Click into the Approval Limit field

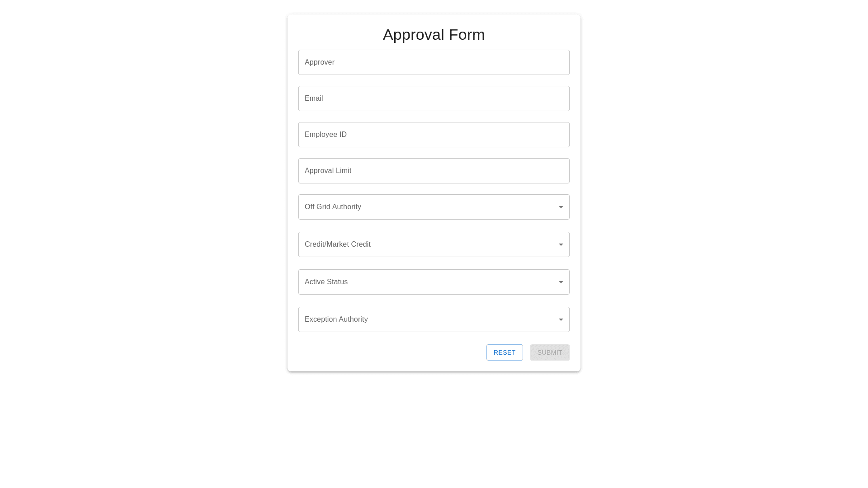coord(434,171)
